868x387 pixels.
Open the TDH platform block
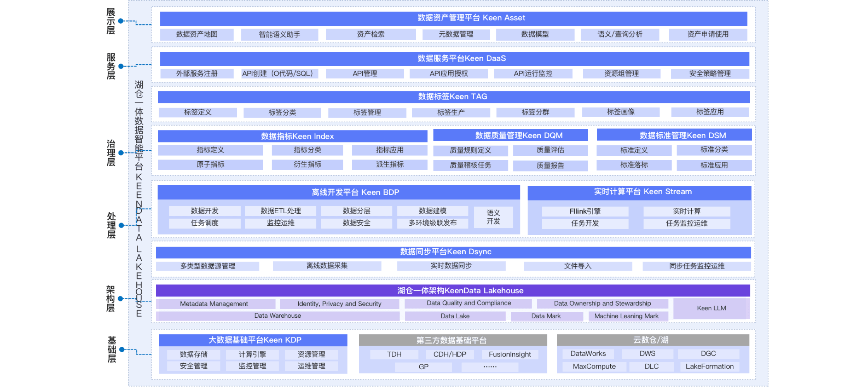394,354
